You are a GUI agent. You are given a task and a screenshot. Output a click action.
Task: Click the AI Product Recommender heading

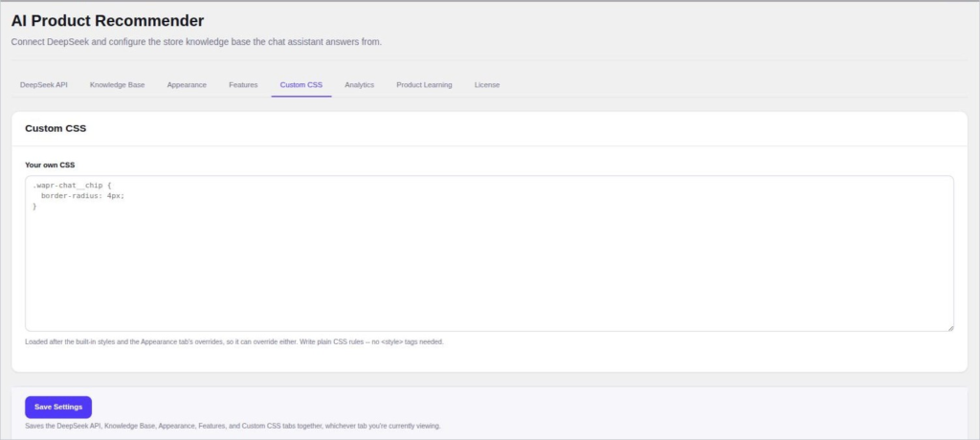[107, 21]
